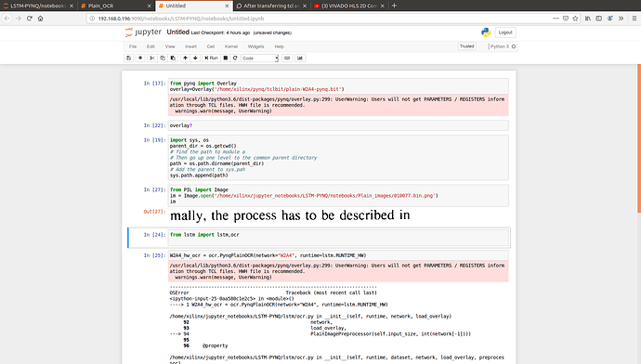Go forward with the browser forward arrow

(x=18, y=19)
